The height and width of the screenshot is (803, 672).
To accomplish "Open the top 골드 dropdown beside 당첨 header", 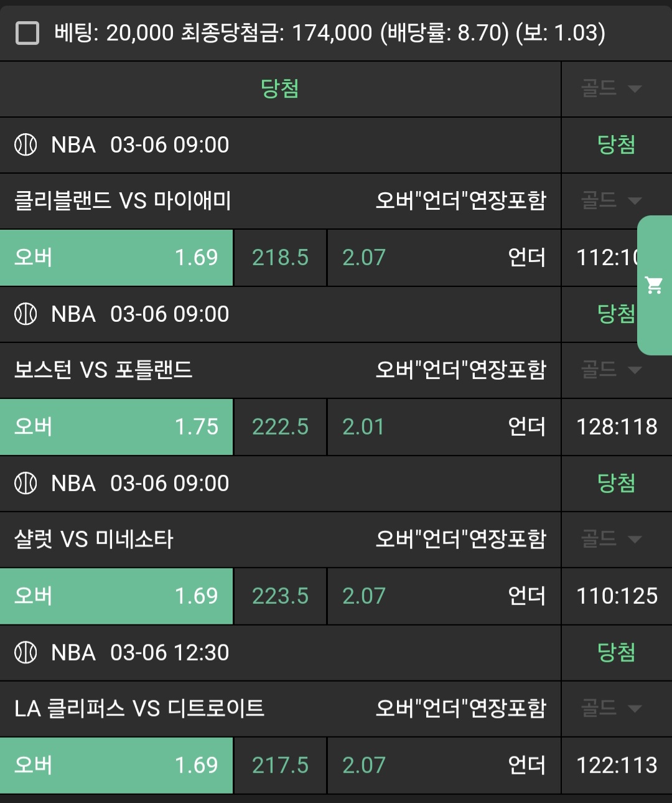I will point(611,89).
